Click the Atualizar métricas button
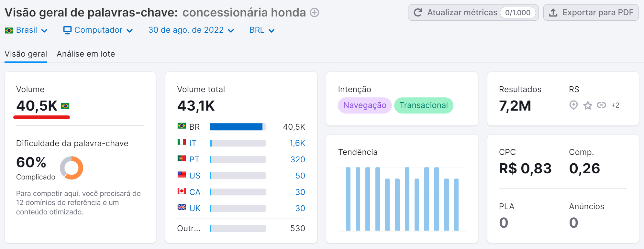 473,13
